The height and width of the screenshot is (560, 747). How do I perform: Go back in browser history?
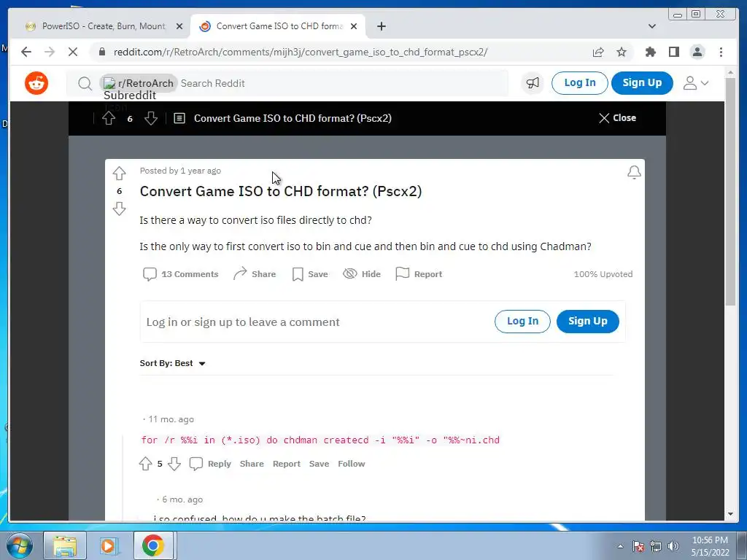tap(26, 52)
